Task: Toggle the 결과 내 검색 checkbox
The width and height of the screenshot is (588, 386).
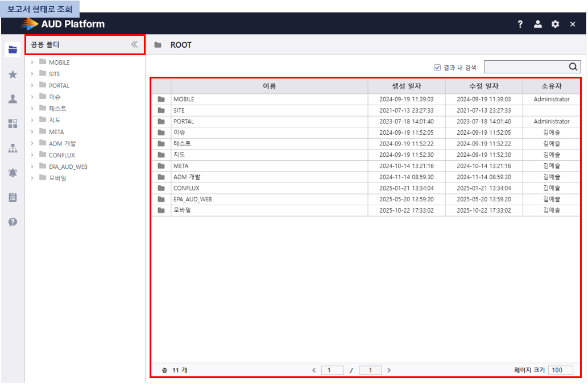Action: (437, 68)
